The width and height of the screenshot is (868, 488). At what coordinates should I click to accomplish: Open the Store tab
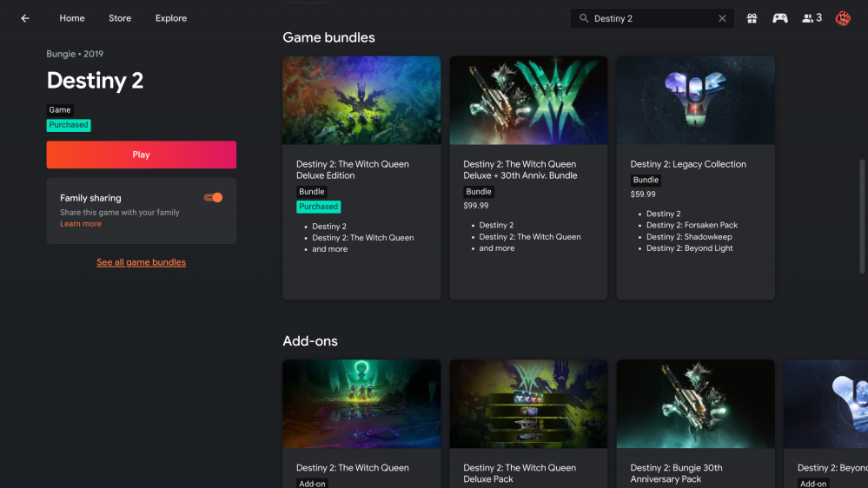click(x=120, y=18)
